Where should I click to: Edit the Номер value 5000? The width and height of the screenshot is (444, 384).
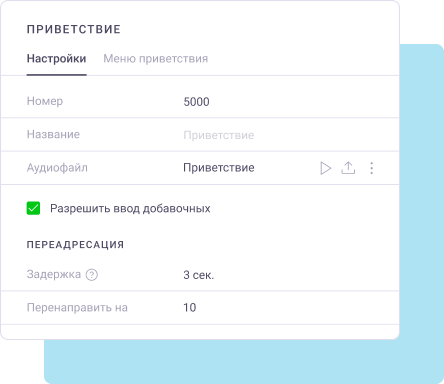click(x=196, y=102)
